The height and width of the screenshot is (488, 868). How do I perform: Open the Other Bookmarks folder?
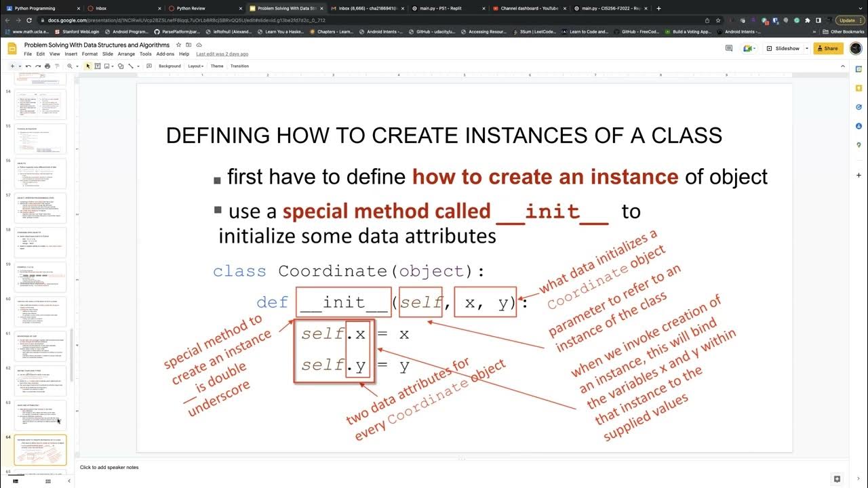(843, 31)
